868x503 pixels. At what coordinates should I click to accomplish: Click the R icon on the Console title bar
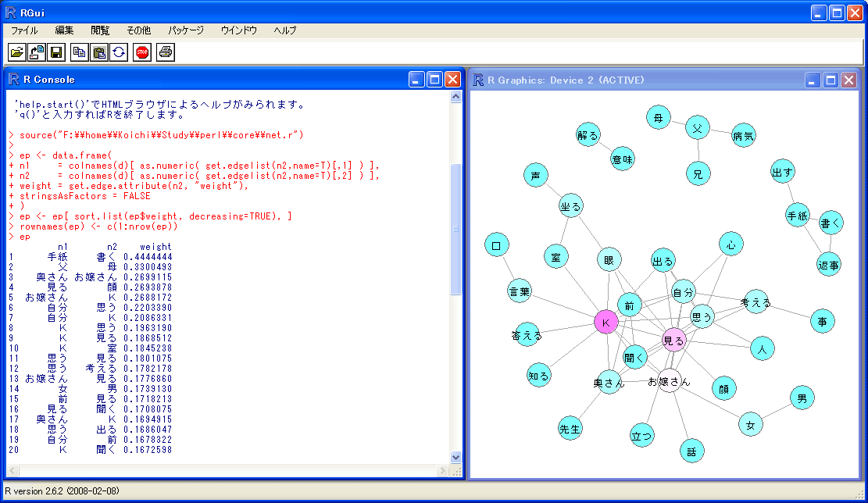coord(13,79)
